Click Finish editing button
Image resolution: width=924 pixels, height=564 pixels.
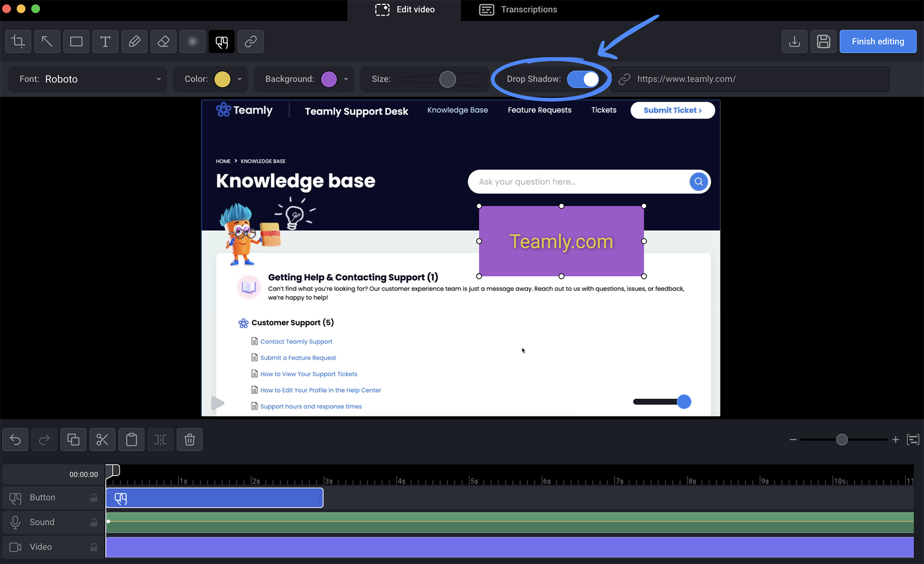point(878,41)
